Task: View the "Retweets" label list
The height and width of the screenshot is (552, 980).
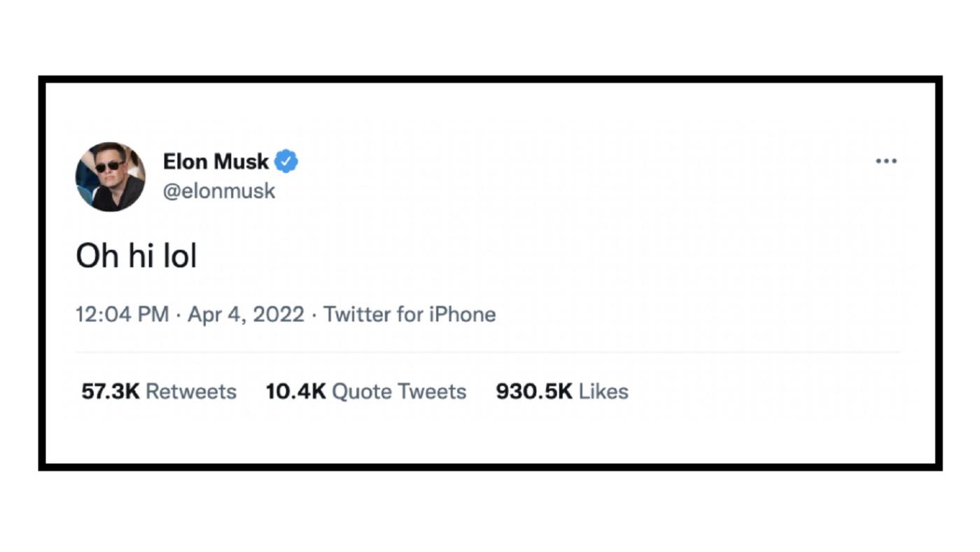Action: click(x=191, y=391)
